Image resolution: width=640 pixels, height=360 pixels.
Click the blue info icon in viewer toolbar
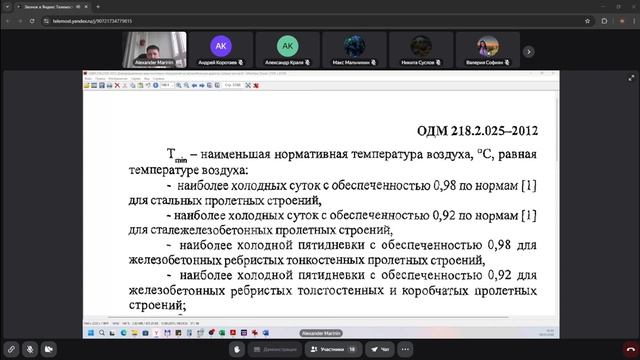coord(156,85)
